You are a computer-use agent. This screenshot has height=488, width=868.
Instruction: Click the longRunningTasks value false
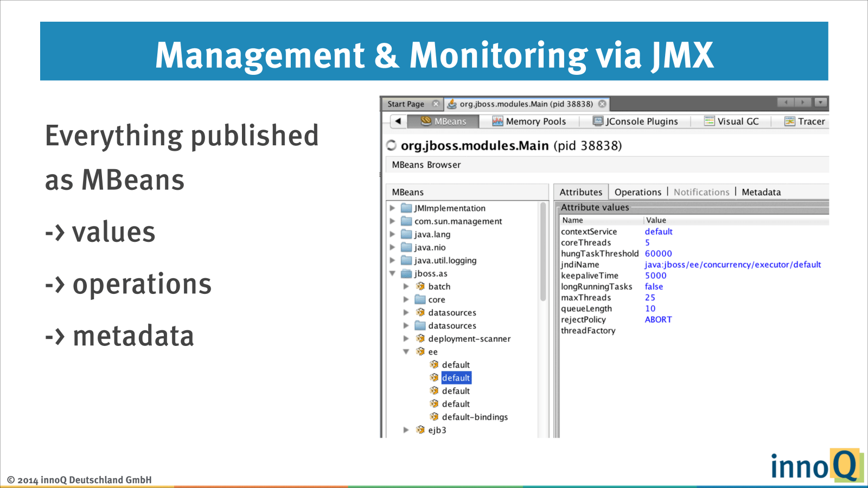point(654,287)
